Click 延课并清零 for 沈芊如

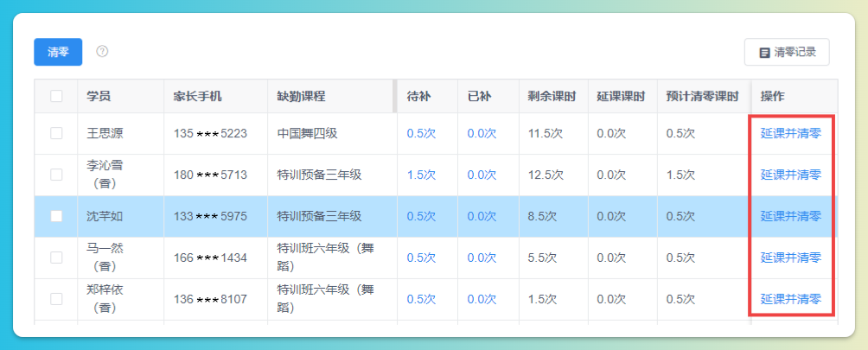[790, 216]
